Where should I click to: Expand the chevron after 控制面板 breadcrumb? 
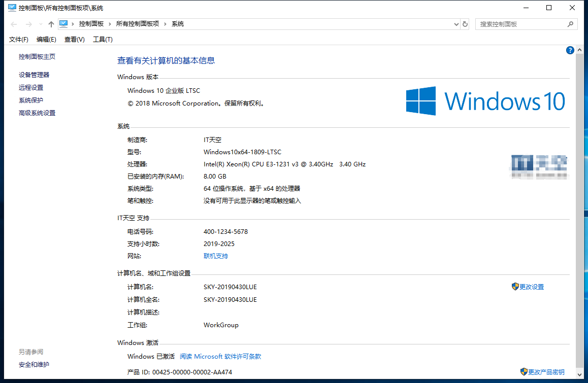tap(110, 24)
